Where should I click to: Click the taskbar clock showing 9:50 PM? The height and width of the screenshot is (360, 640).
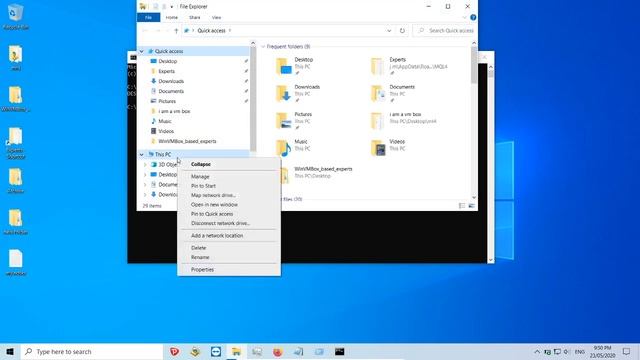coord(602,351)
